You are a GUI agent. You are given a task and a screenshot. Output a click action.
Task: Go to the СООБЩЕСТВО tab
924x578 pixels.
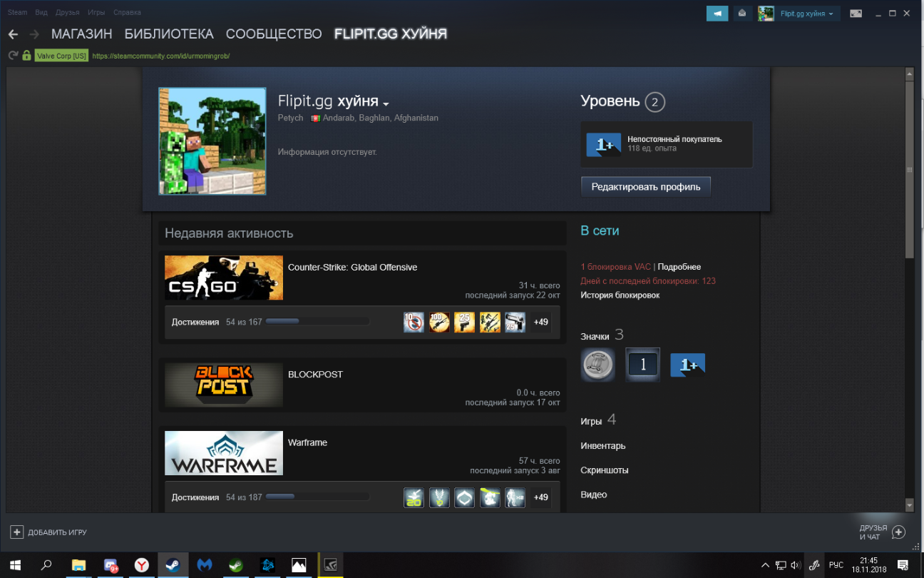274,34
